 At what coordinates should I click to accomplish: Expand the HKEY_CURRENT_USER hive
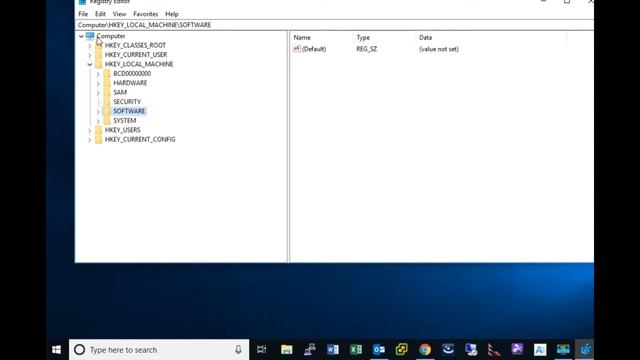coord(89,55)
